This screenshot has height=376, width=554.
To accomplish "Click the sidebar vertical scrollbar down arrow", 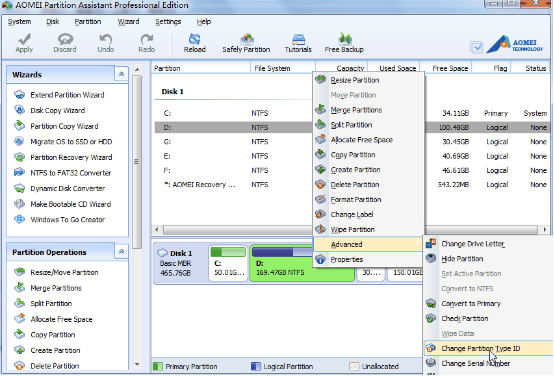I will pos(137,364).
